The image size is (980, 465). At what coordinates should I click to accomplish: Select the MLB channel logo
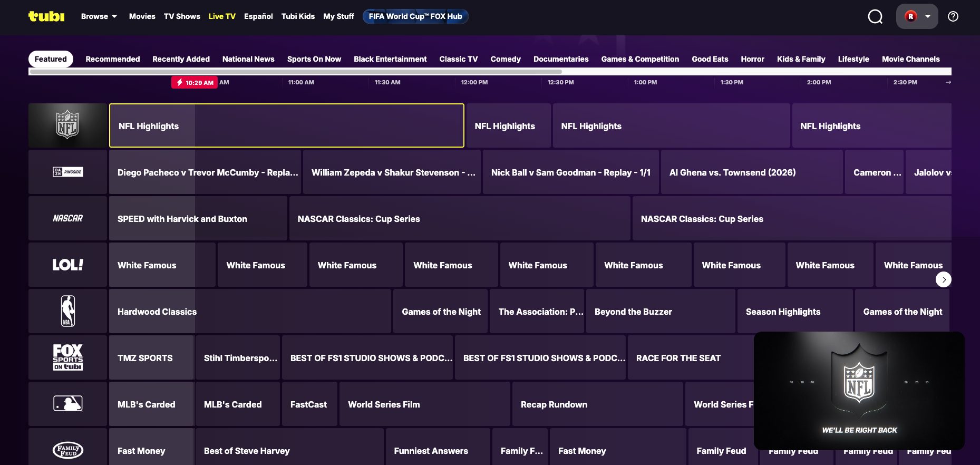tap(67, 404)
